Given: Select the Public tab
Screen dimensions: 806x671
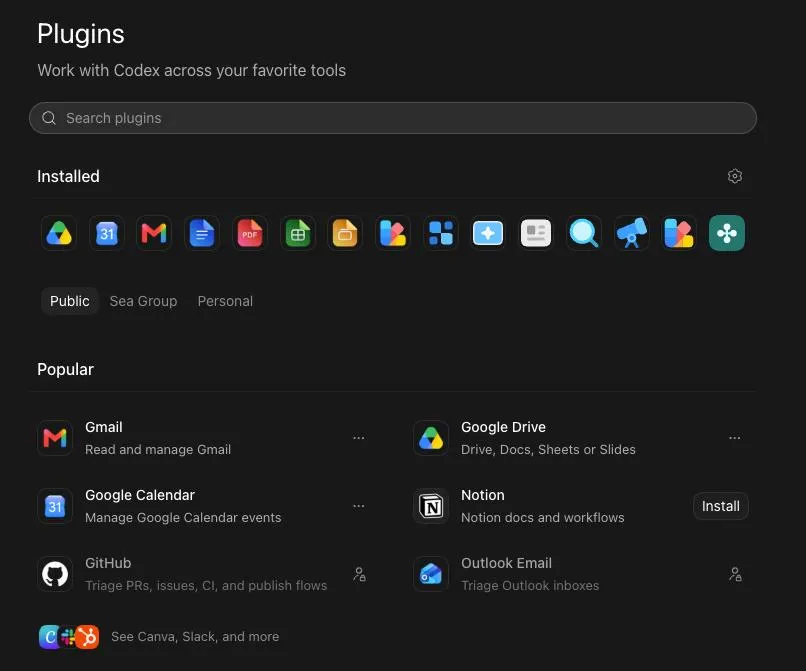Looking at the screenshot, I should point(69,301).
